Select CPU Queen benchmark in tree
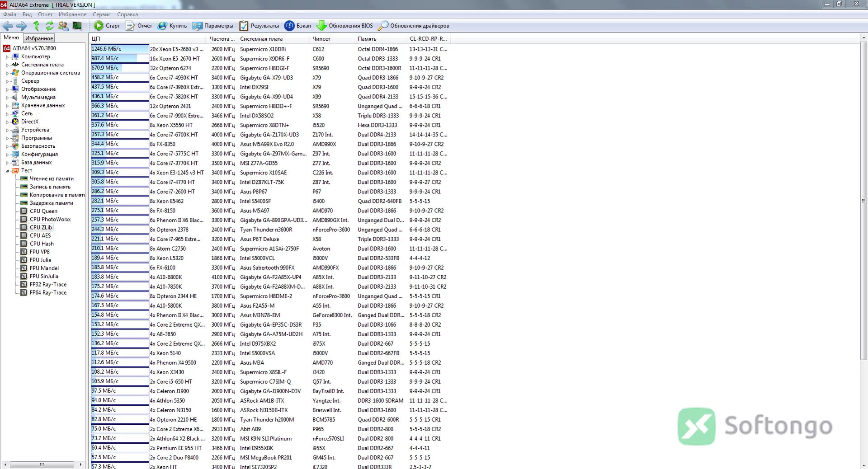868x469 pixels. click(x=43, y=211)
